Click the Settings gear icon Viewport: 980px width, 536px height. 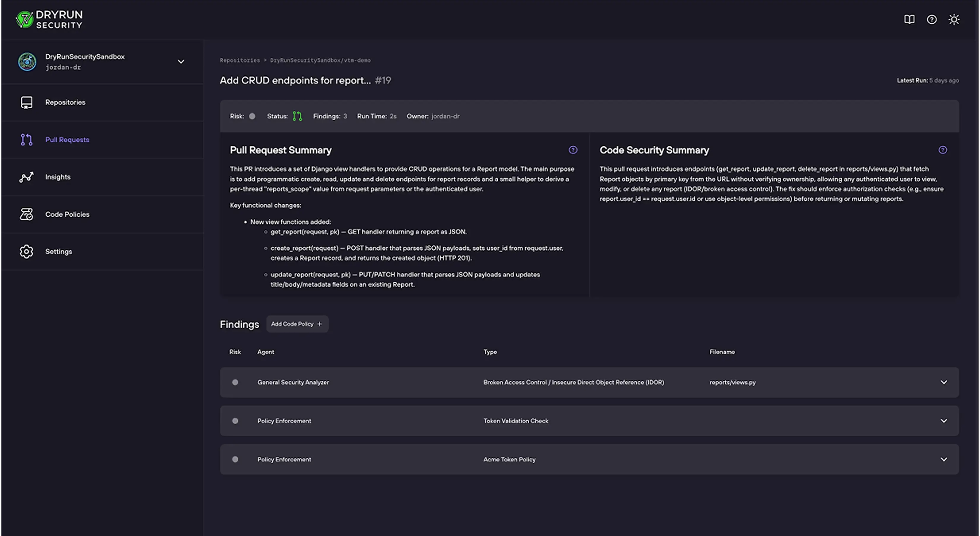point(27,252)
